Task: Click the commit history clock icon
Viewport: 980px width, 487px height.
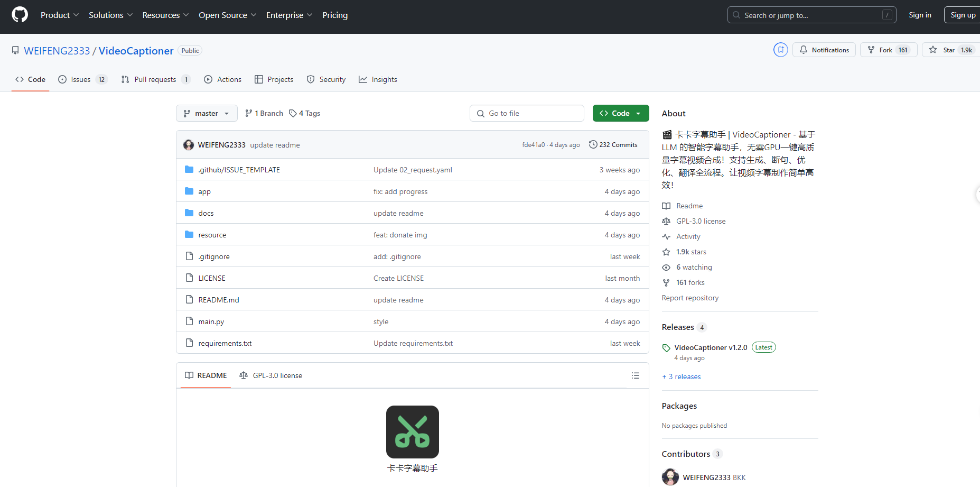Action: click(x=593, y=145)
